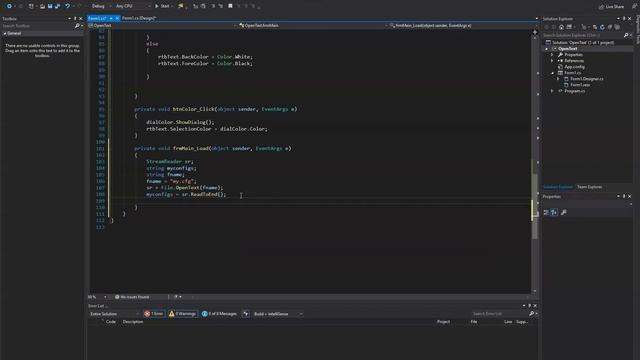
Task: Click the Save file toolbar icon
Action: coord(50,6)
